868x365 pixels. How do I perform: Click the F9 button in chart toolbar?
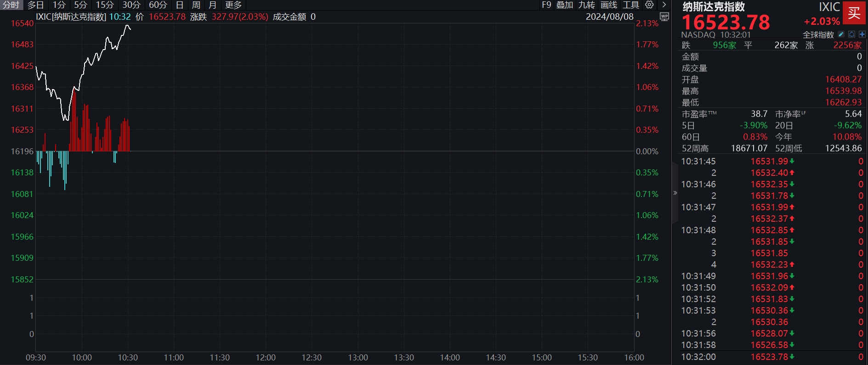tap(546, 5)
